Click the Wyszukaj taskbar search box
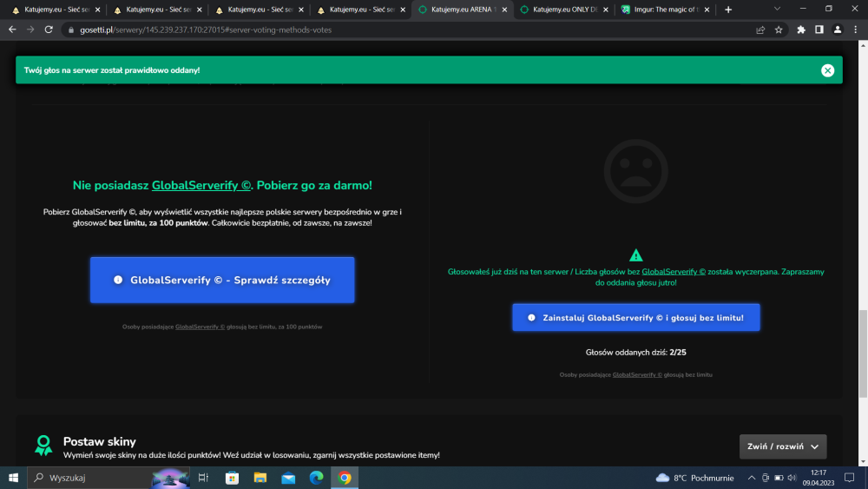 (x=108, y=478)
